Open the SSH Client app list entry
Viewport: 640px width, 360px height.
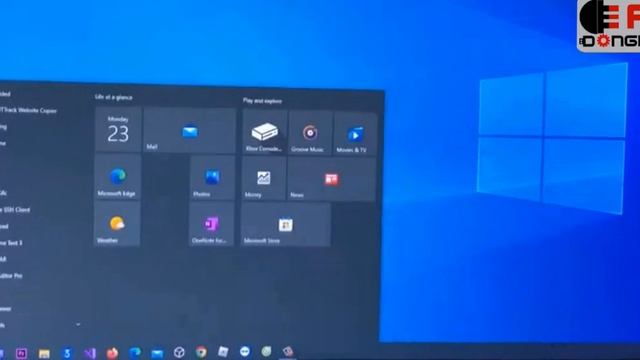pos(16,210)
